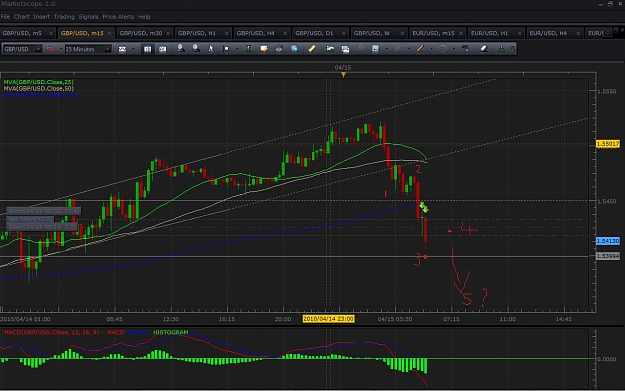Expand the chart tabs overflow list
This screenshot has width=625, height=391.
pyautogui.click(x=607, y=33)
